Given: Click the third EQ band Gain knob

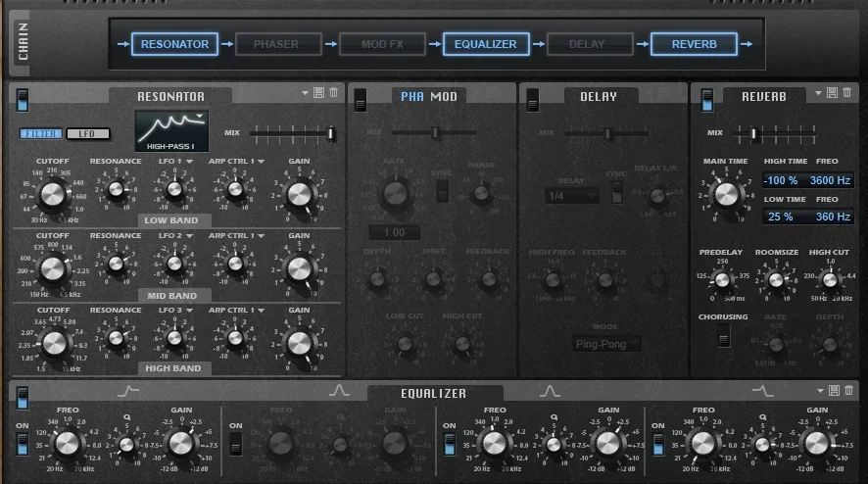Looking at the screenshot, I should (x=607, y=444).
